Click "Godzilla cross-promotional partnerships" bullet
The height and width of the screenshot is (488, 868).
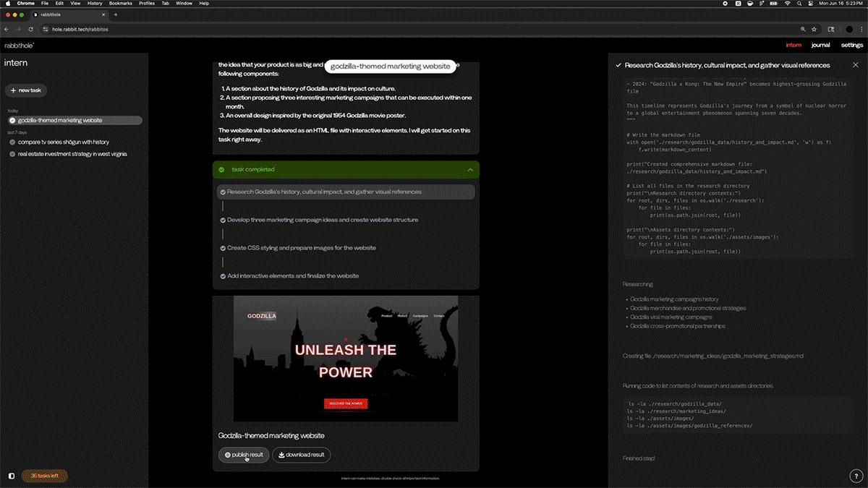(x=676, y=326)
